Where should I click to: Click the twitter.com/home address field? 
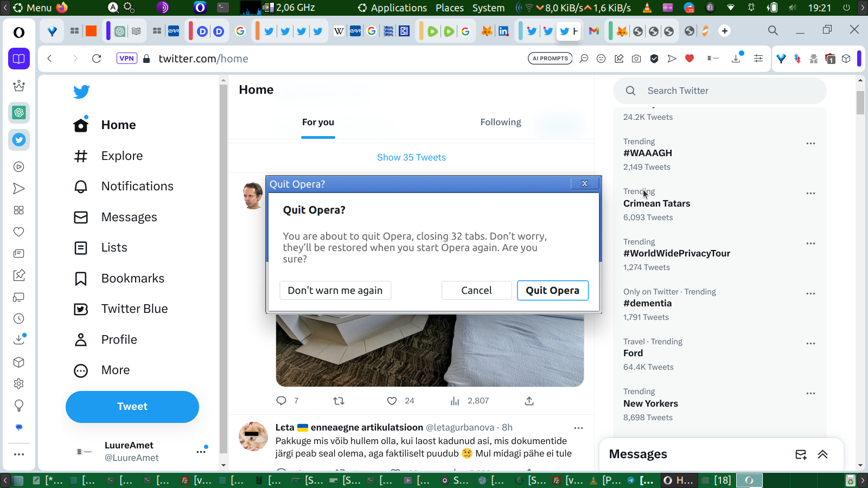203,59
